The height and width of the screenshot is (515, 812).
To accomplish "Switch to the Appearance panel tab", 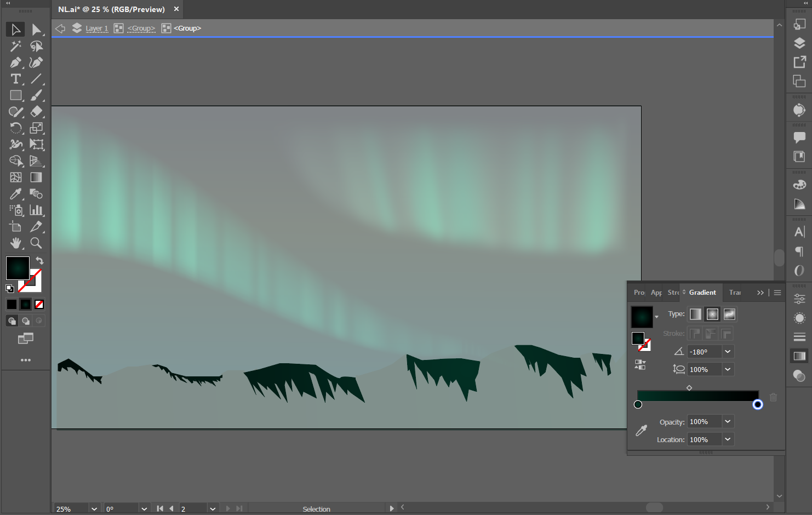I will (x=656, y=293).
